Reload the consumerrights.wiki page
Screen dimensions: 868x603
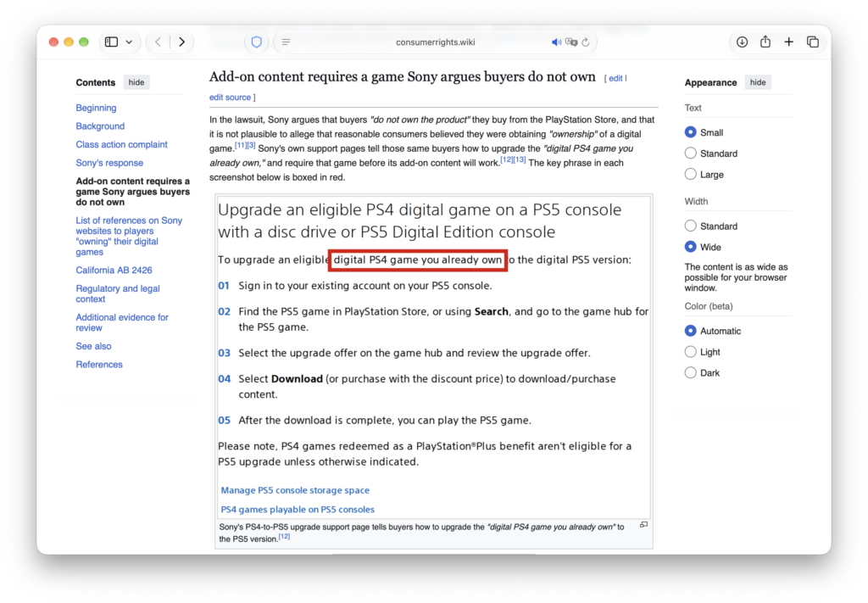[586, 42]
